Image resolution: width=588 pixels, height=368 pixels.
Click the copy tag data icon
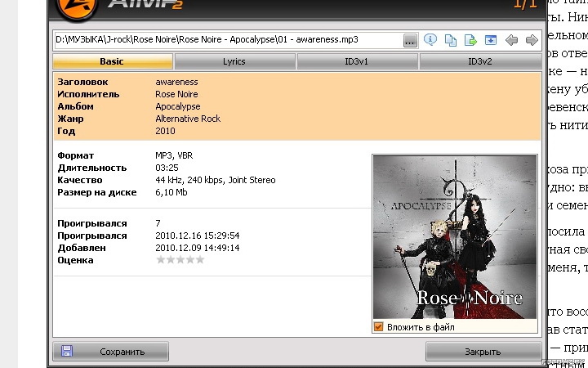450,39
